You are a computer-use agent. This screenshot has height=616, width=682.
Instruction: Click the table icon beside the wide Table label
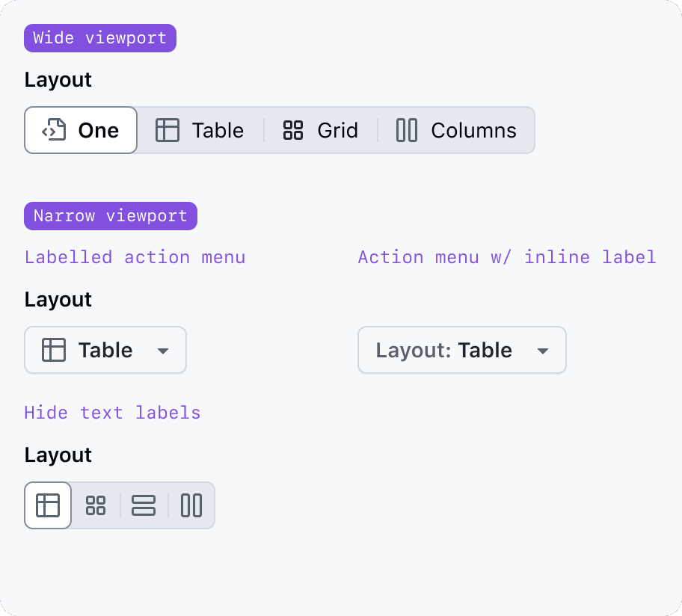click(168, 130)
